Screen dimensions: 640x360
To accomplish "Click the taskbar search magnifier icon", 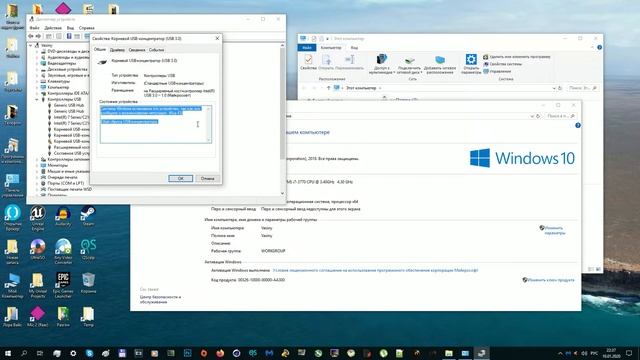I will [x=24, y=353].
